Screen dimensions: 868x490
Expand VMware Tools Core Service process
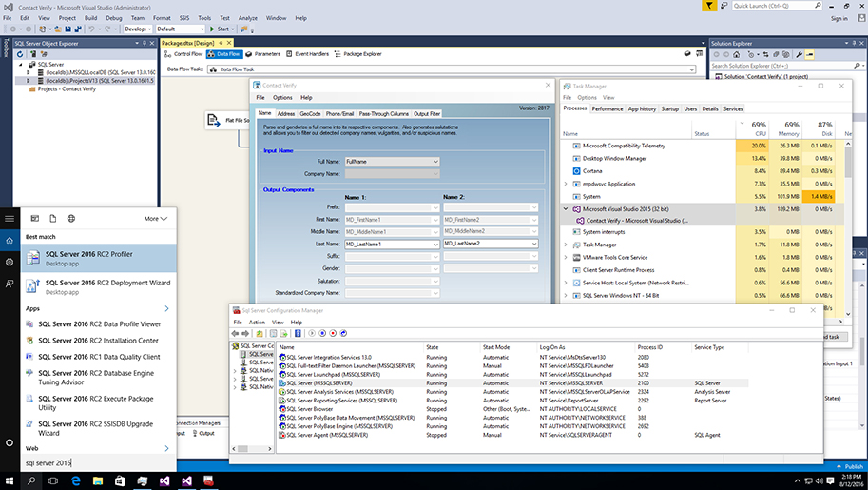[x=566, y=258]
